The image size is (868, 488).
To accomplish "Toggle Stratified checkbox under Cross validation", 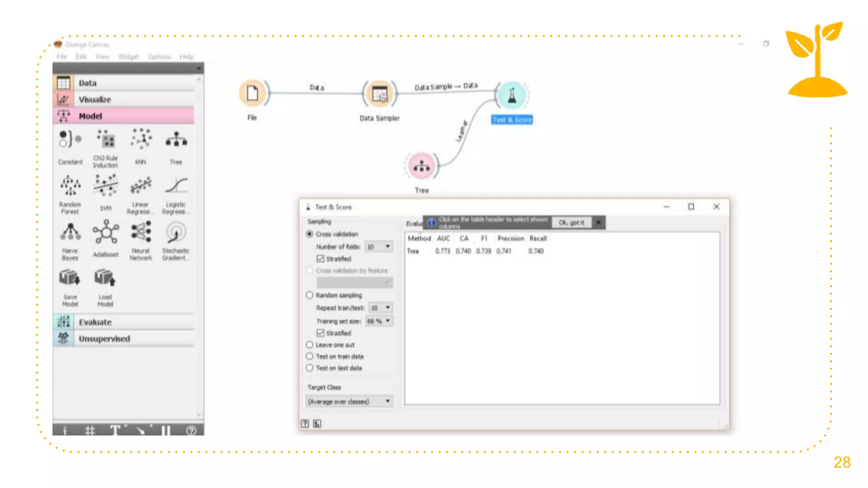I will point(320,259).
